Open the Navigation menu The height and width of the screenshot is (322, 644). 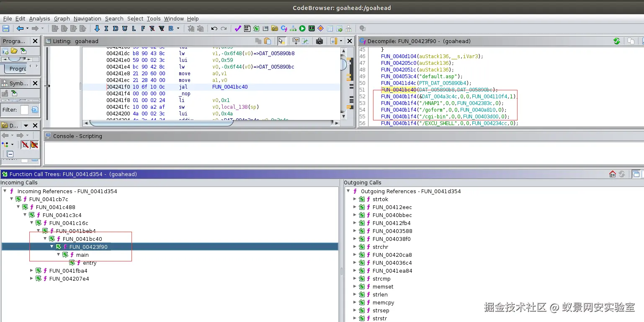[x=87, y=18]
